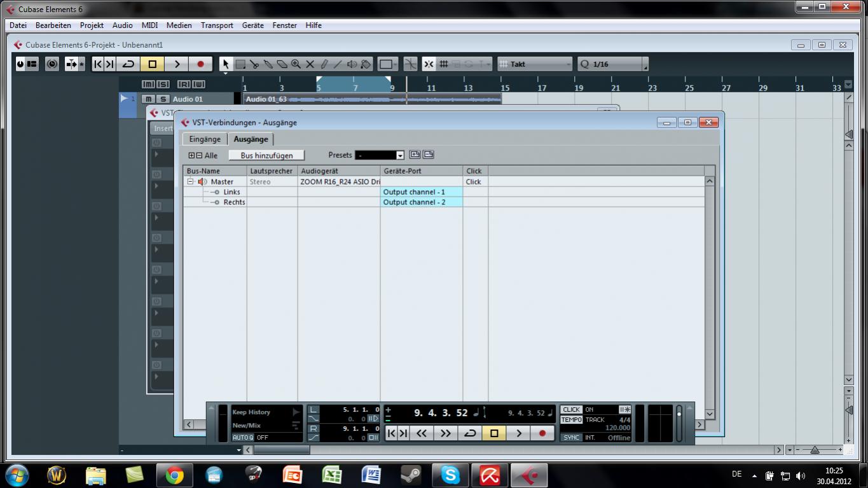The height and width of the screenshot is (488, 868).
Task: Collapse the Master bus tree entry
Action: [x=190, y=182]
